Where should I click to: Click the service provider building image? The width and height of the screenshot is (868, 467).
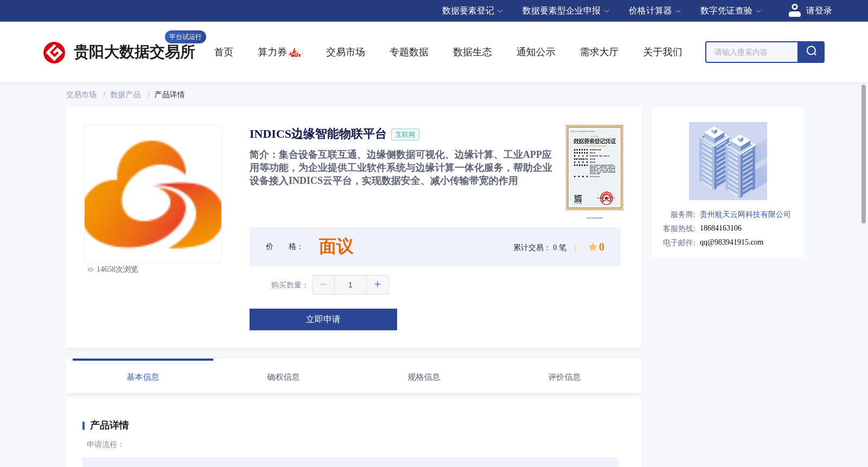[728, 161]
